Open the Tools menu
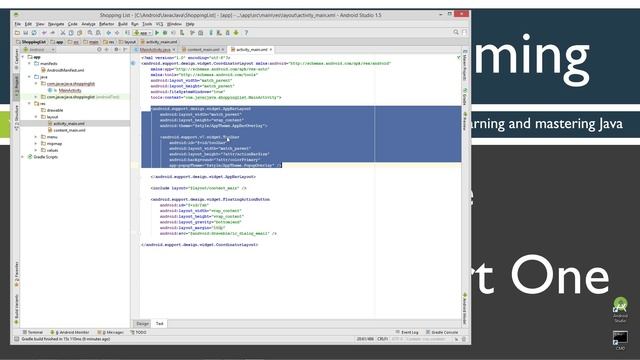The height and width of the screenshot is (360, 640). click(x=147, y=24)
